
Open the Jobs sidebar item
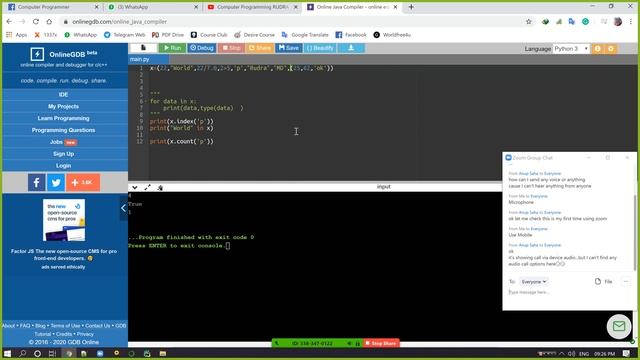63,142
